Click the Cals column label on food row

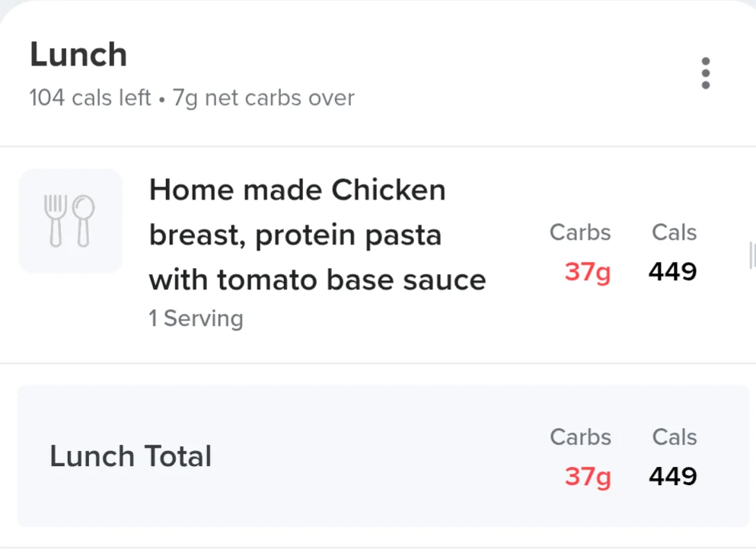[x=674, y=232]
